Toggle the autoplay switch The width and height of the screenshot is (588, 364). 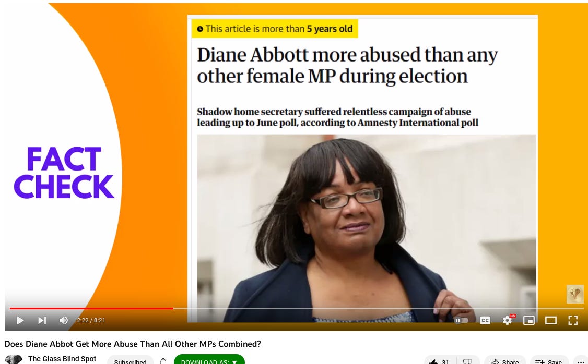tap(461, 320)
